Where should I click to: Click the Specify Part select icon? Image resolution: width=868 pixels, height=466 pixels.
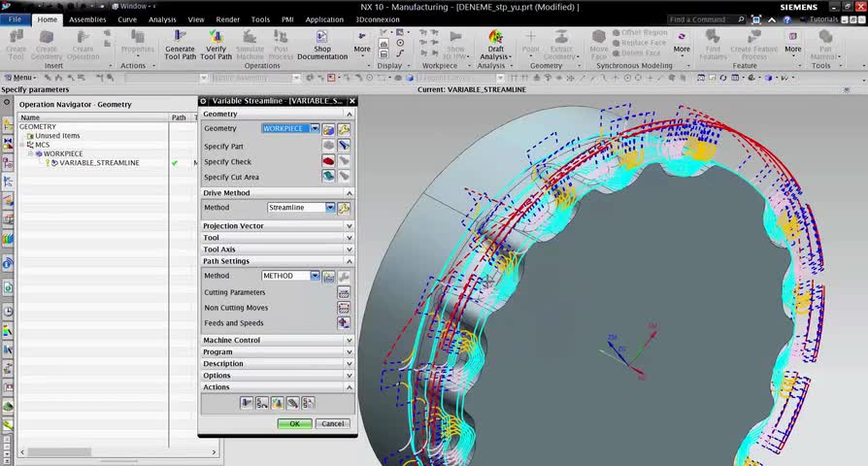point(328,146)
